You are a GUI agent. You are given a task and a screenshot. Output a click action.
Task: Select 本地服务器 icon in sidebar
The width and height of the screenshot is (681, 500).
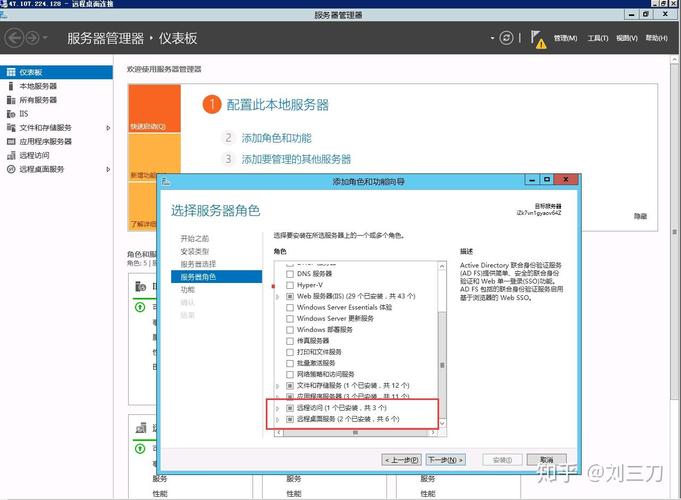coord(11,86)
